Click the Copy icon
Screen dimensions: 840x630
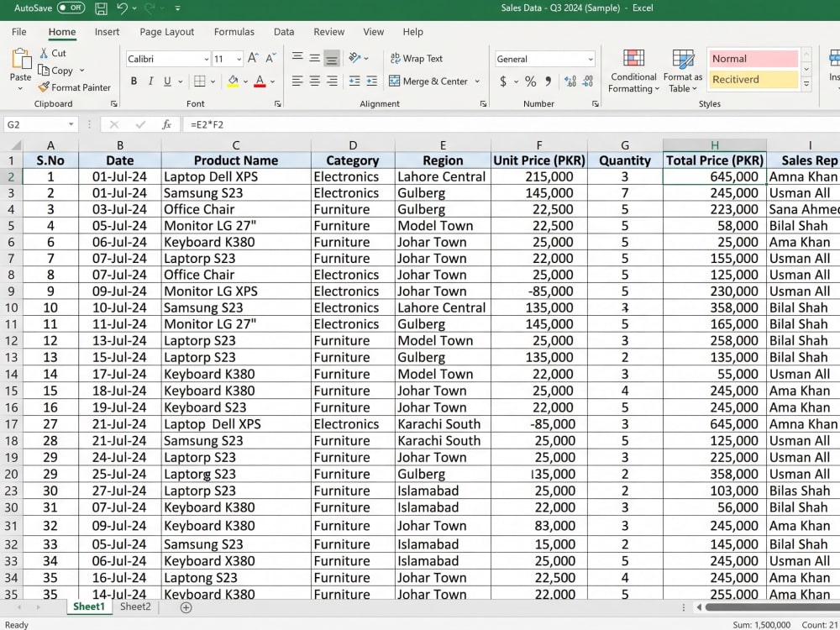pos(44,71)
